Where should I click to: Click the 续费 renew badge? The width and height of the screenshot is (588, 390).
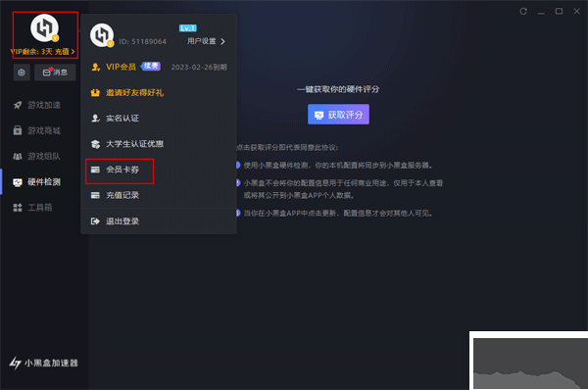point(151,66)
